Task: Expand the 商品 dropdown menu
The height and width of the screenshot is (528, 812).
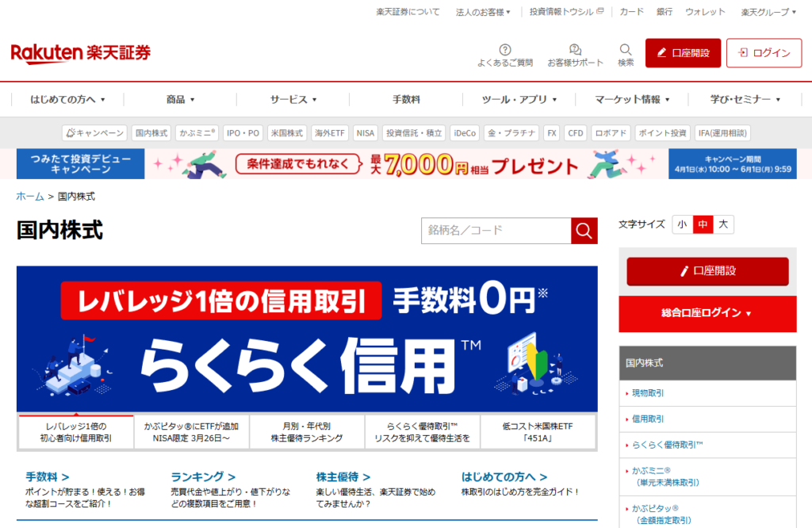Action: pos(180,99)
